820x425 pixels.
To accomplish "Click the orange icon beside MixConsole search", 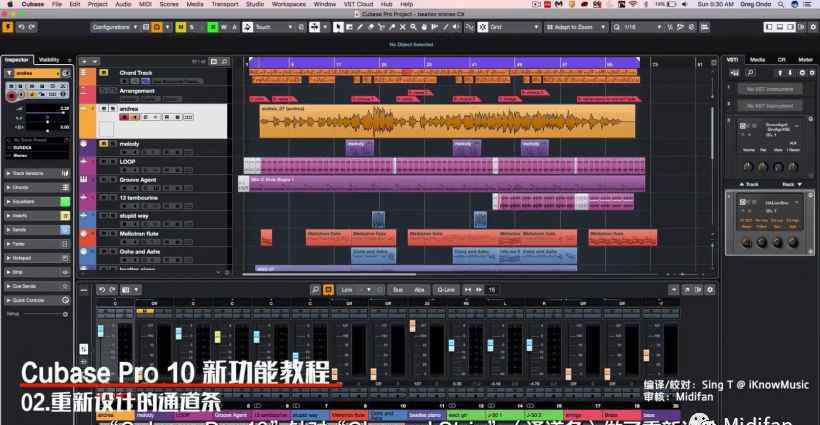I will pyautogui.click(x=328, y=290).
